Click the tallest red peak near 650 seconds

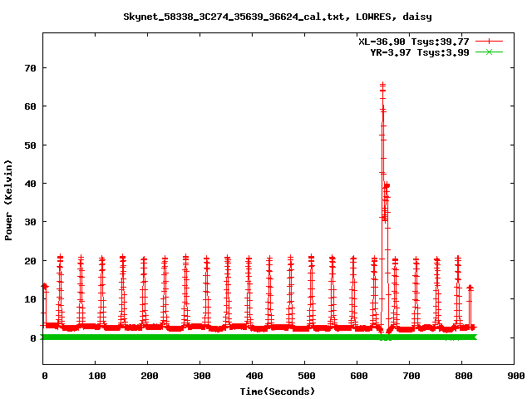click(x=382, y=85)
